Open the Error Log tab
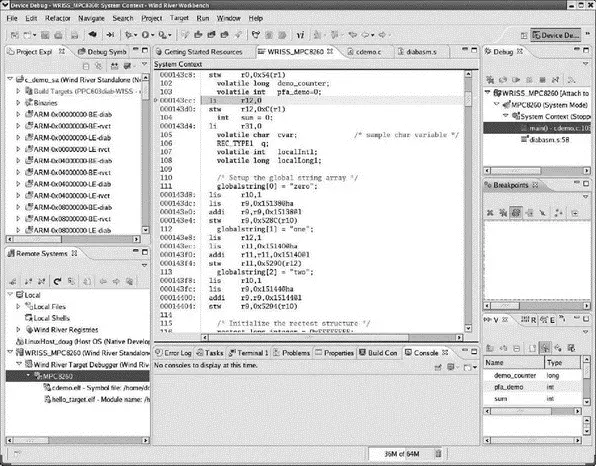Screen dimensions: 596x466 (x=173, y=353)
